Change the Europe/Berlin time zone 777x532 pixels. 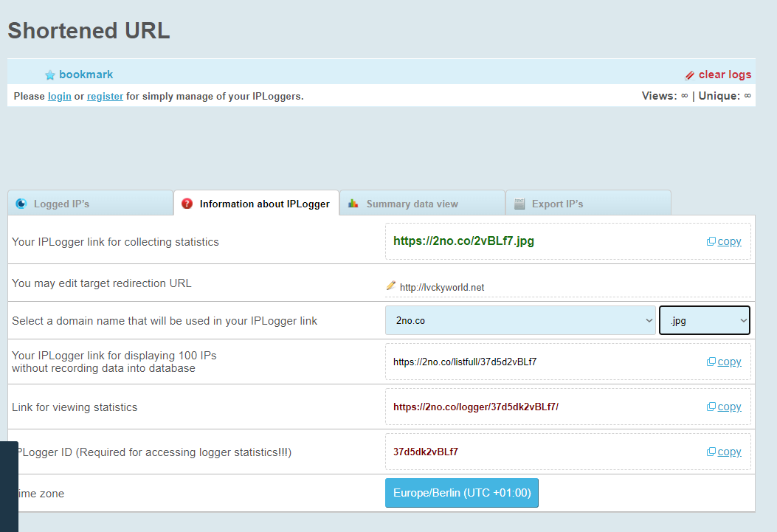click(x=462, y=493)
